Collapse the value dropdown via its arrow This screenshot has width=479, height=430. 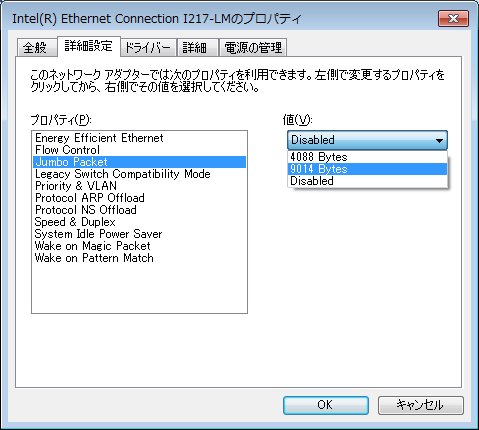(439, 140)
